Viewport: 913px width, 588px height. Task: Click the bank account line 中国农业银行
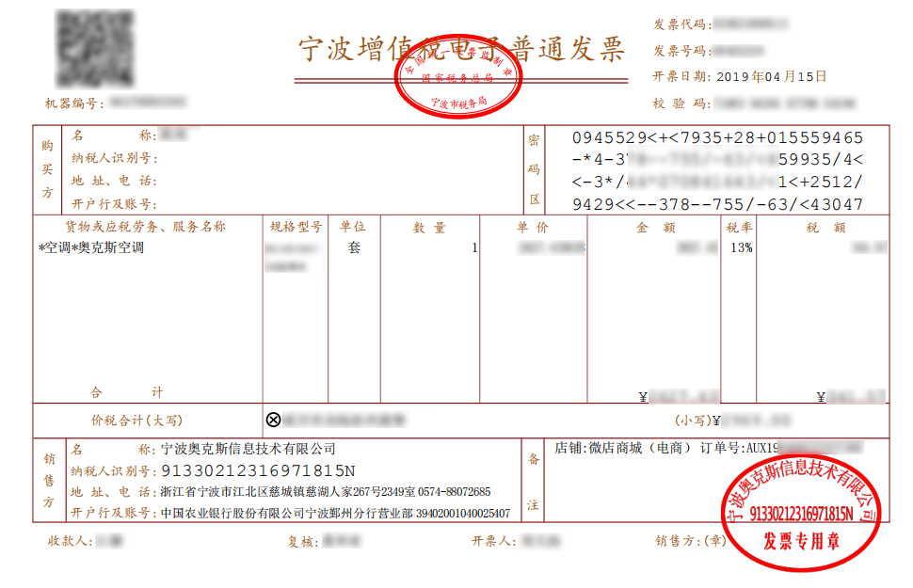click(335, 514)
